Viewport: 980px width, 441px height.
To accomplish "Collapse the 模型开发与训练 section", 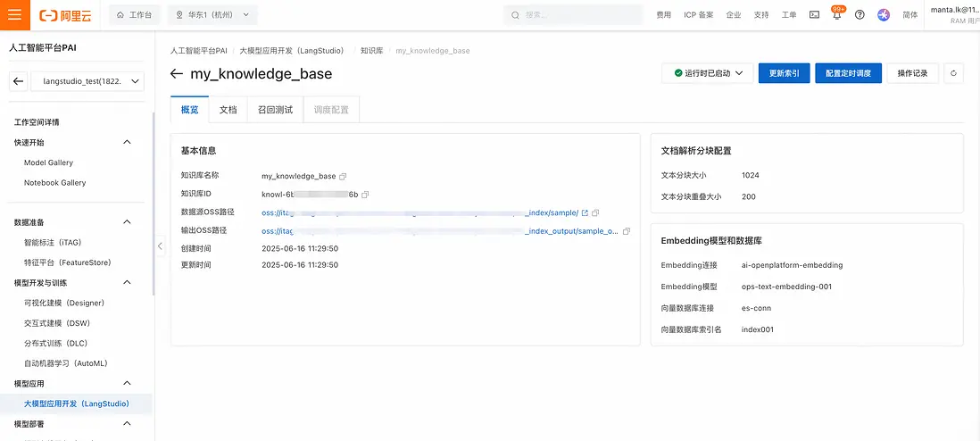I will [127, 282].
